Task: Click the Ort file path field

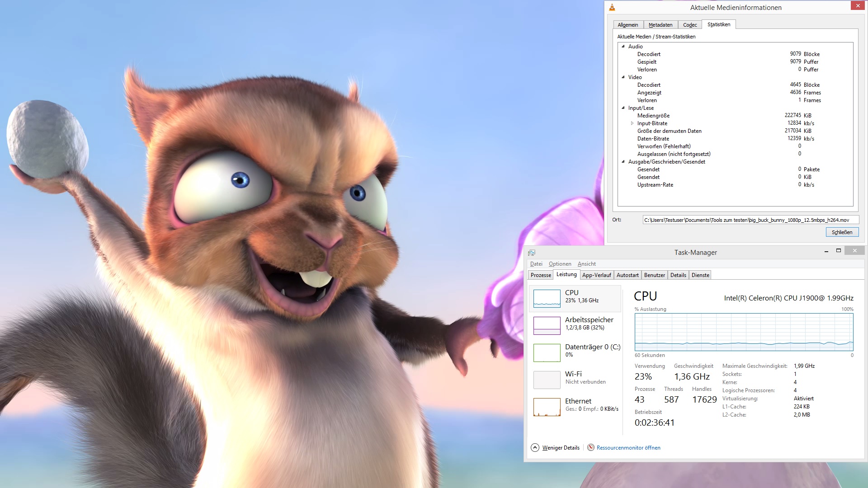Action: pyautogui.click(x=750, y=220)
